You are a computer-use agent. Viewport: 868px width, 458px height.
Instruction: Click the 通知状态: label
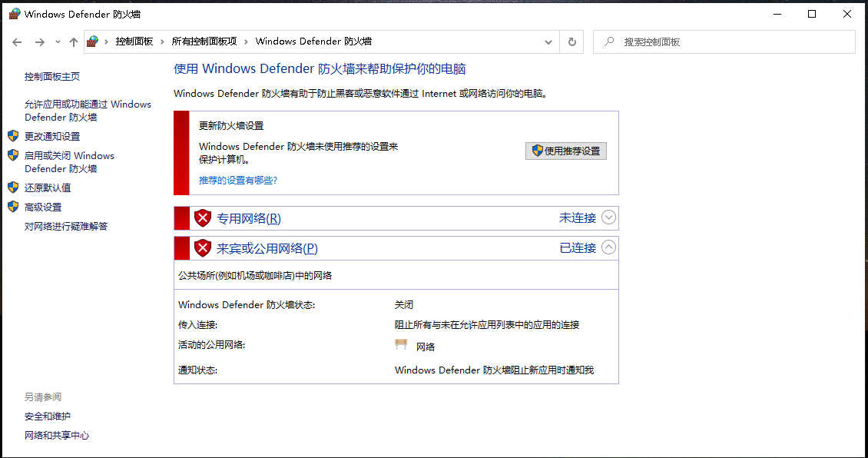(197, 370)
